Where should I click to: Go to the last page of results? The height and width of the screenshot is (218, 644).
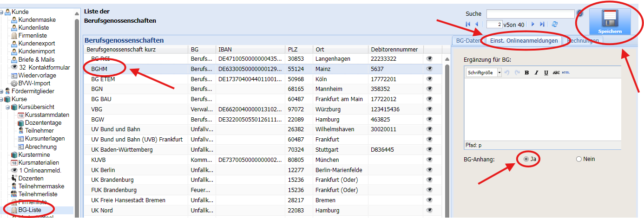tap(542, 24)
